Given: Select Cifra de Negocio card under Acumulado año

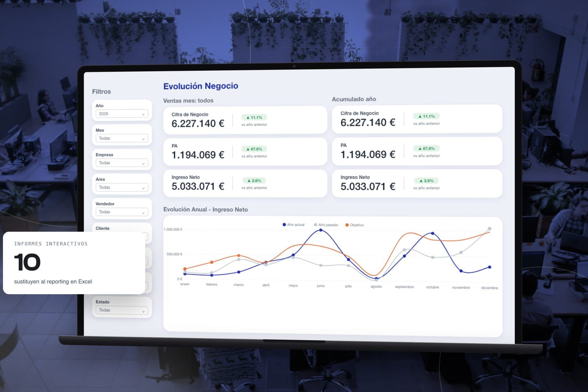Looking at the screenshot, I should tap(417, 119).
